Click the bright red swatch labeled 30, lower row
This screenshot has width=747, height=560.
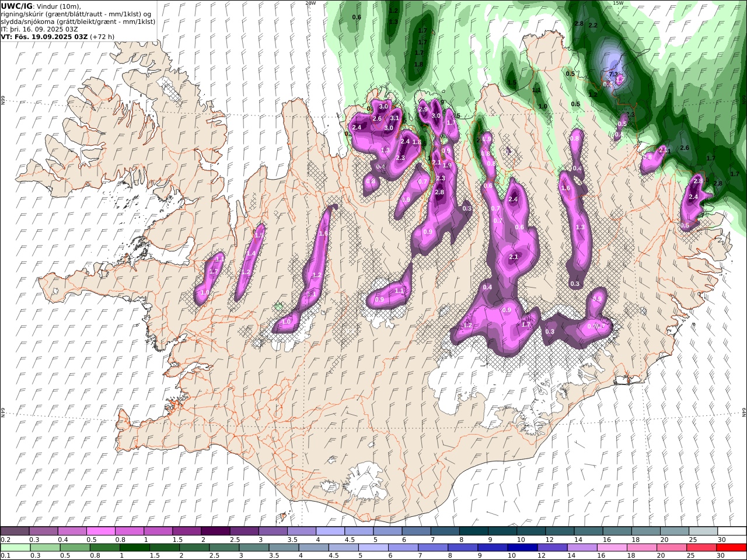point(732,547)
